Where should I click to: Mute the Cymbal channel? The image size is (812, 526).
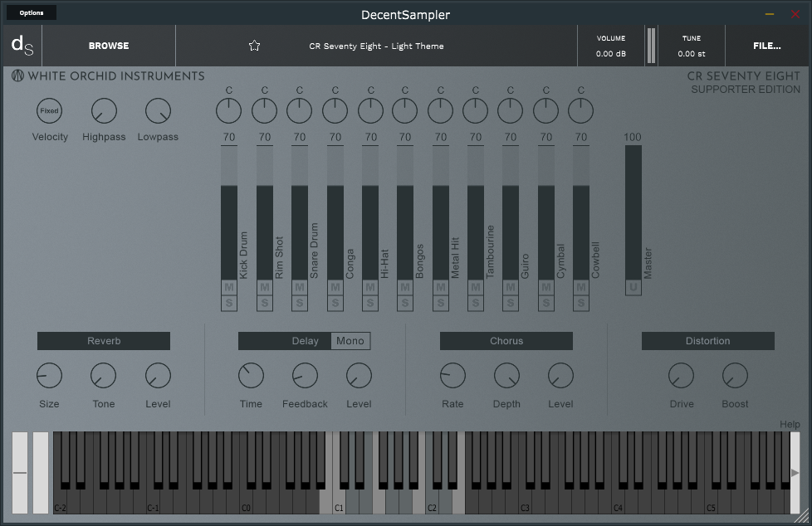tap(546, 287)
